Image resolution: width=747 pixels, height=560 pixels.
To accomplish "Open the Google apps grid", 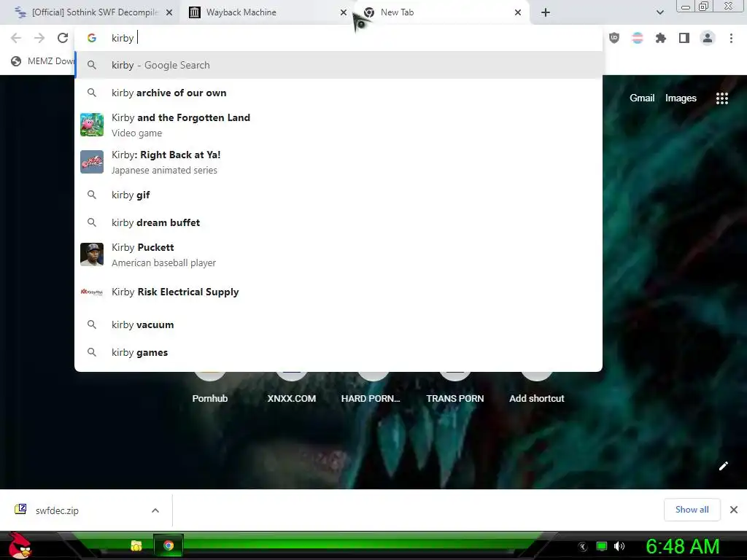I will click(x=721, y=98).
